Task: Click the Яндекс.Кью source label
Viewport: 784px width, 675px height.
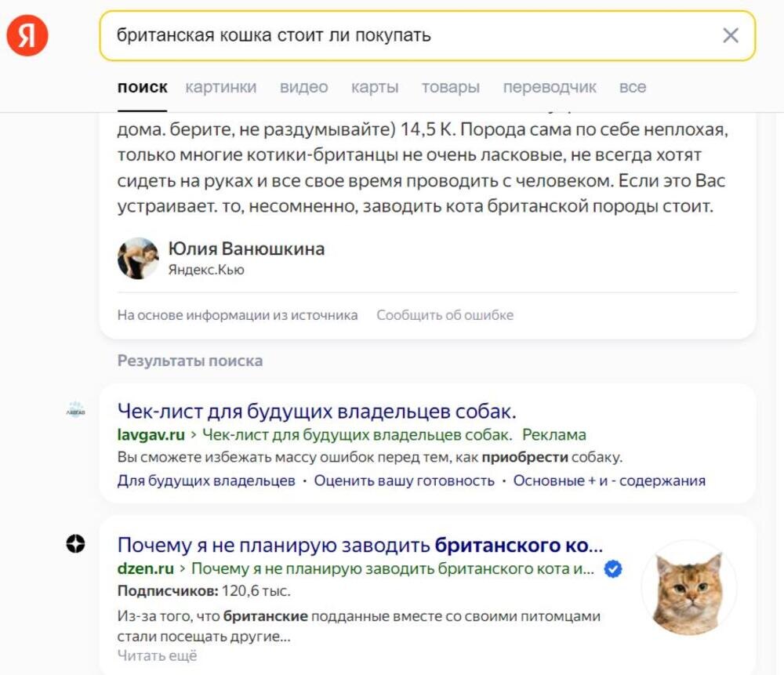Action: pyautogui.click(x=206, y=270)
